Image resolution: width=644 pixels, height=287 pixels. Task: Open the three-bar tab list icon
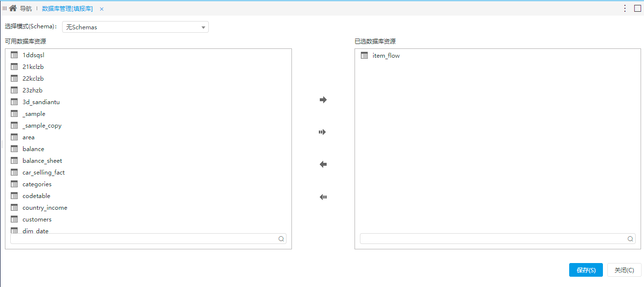point(4,8)
